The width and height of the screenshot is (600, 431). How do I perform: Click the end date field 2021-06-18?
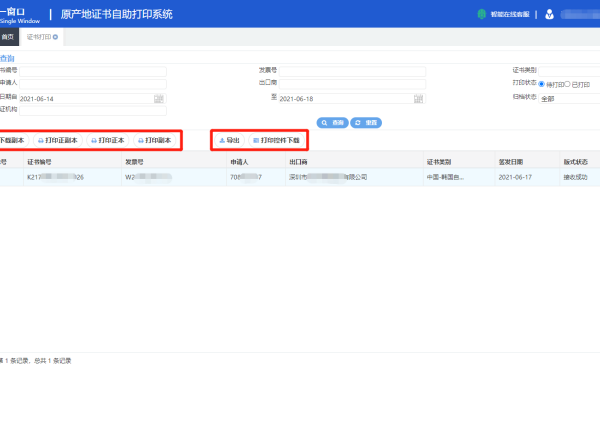tap(352, 98)
